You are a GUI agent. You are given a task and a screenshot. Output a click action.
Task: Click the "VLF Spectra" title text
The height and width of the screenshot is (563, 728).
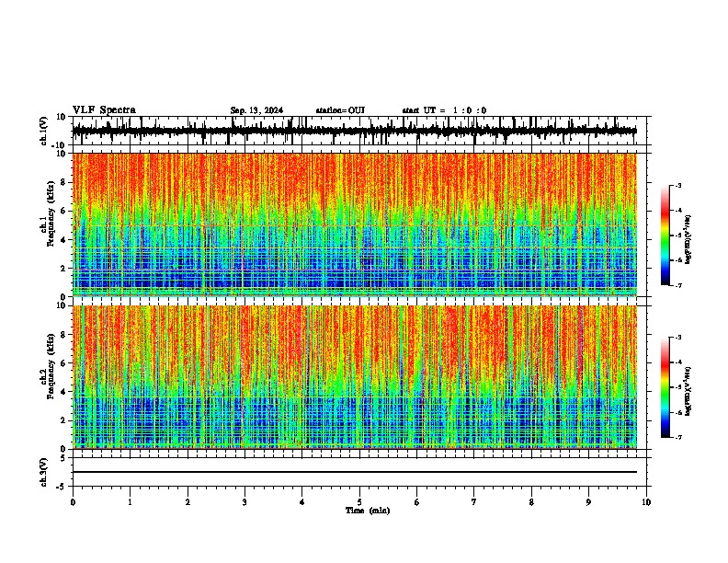[104, 110]
